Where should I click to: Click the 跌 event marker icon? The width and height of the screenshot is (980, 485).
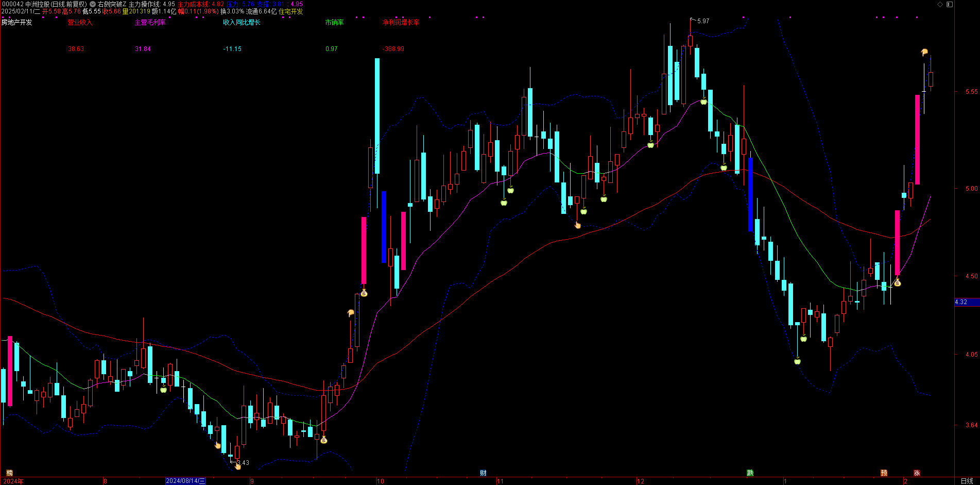tap(750, 473)
